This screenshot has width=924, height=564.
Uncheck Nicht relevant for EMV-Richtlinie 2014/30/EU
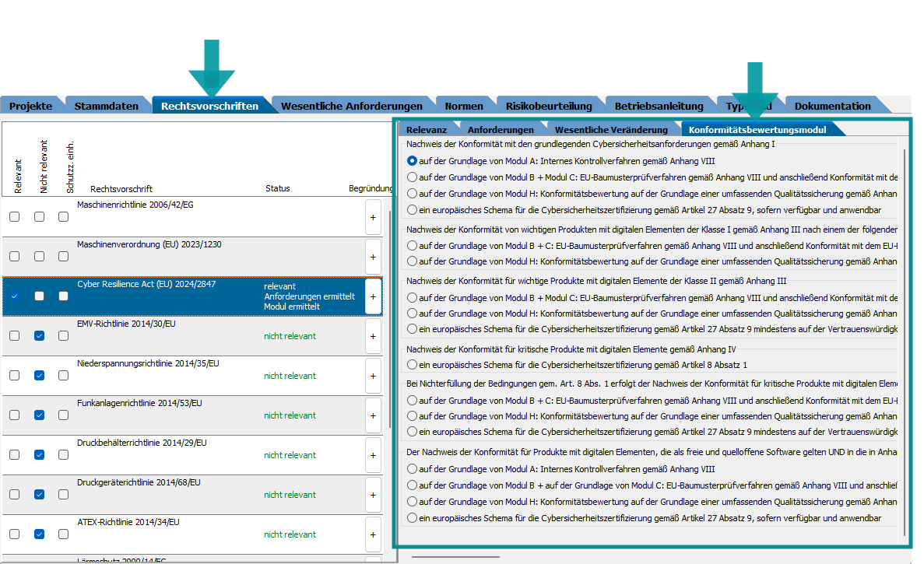click(40, 336)
